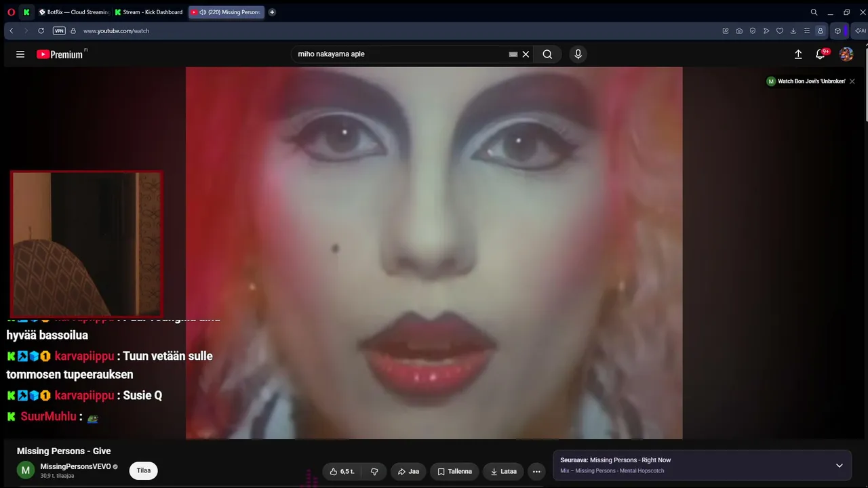Click the tab search magnifier icon
The width and height of the screenshot is (868, 488).
(814, 12)
